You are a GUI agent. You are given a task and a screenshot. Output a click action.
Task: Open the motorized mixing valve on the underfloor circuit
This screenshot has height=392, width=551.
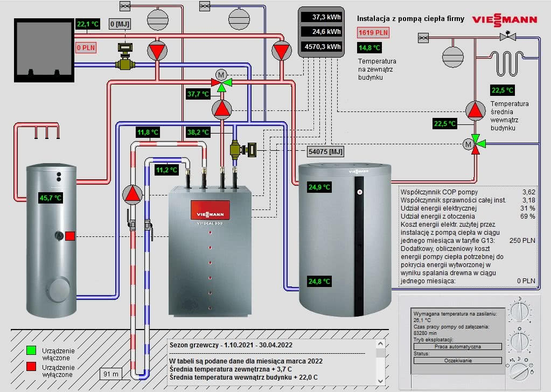(x=475, y=144)
